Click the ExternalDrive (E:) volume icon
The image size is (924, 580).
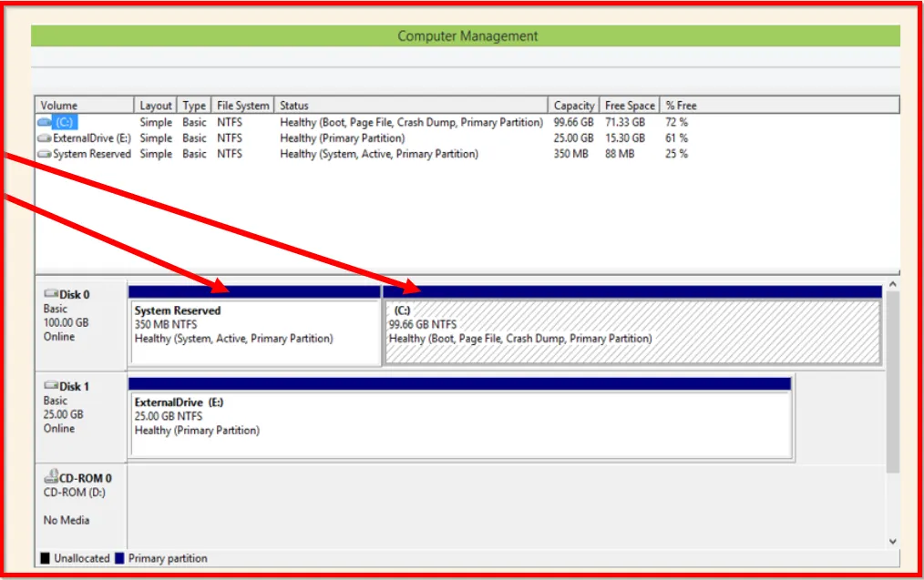[x=45, y=138]
